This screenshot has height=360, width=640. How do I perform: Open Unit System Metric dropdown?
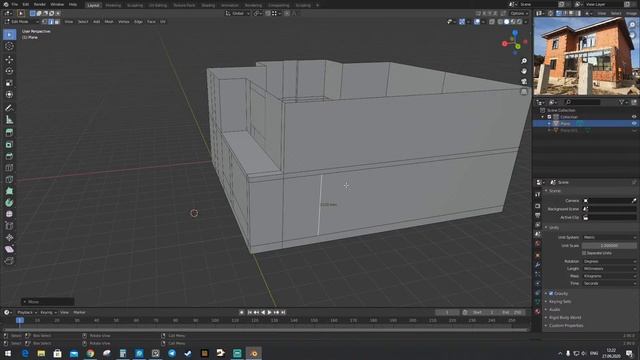(609, 238)
